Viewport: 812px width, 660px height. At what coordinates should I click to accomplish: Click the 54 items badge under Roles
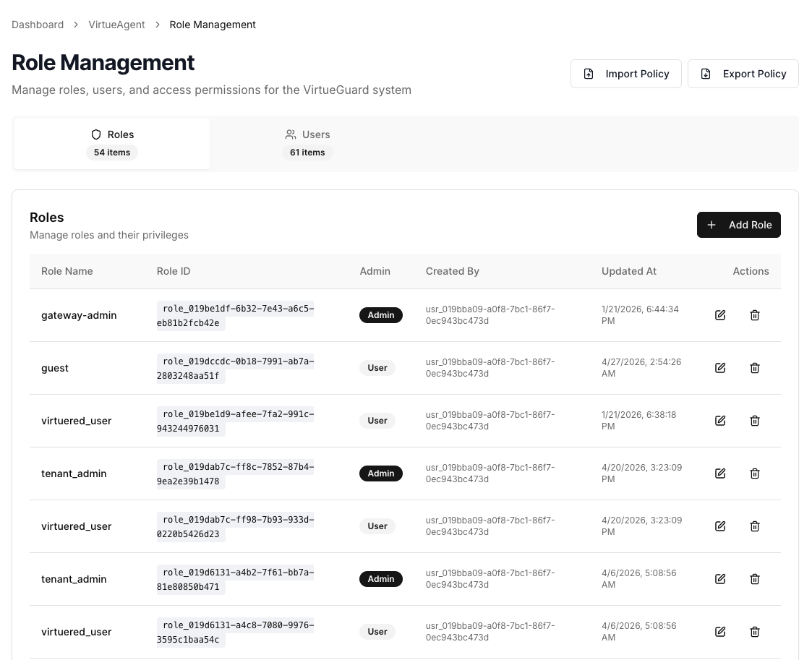[112, 153]
